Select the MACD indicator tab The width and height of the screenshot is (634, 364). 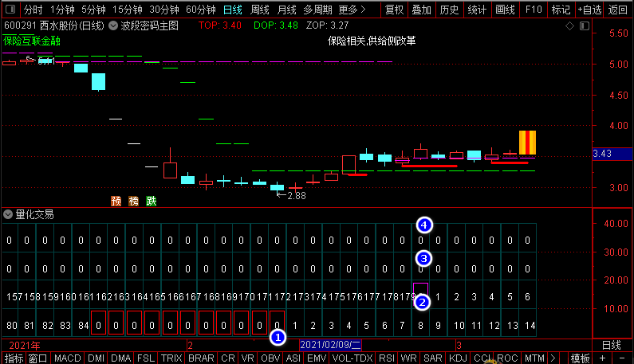point(68,358)
